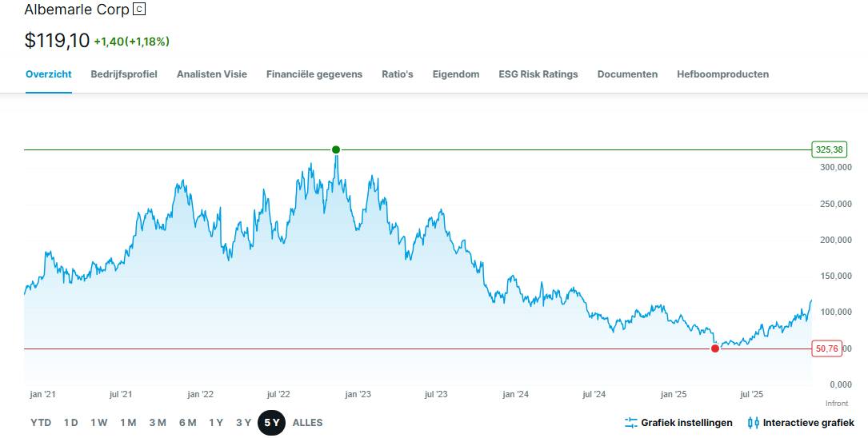Click the red lowest-price marker dot

pos(715,348)
